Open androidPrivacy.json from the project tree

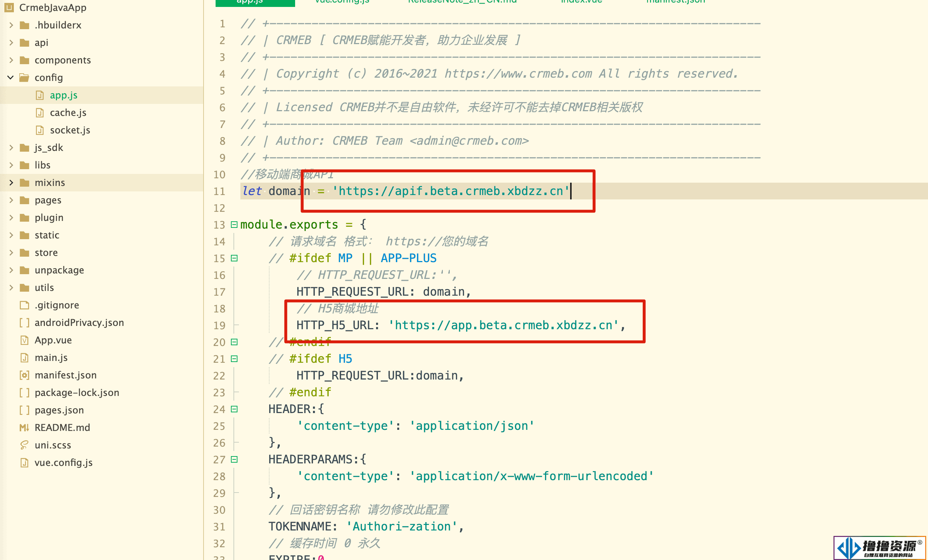[x=79, y=323]
